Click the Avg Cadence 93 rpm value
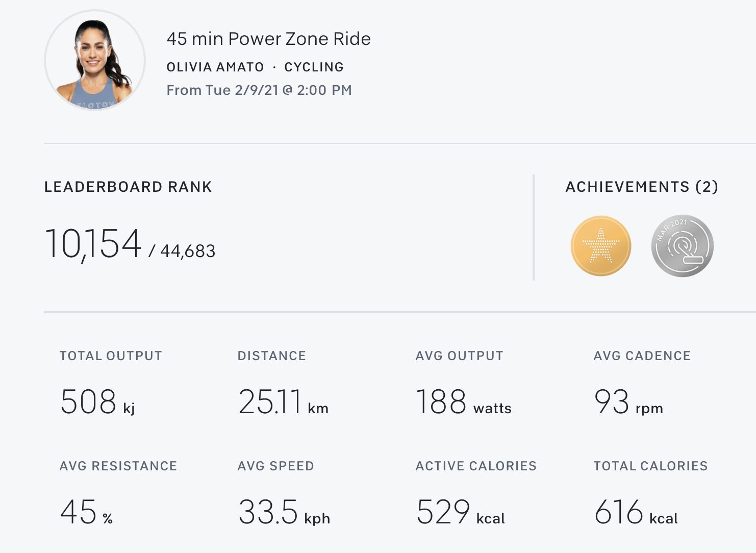 (628, 402)
